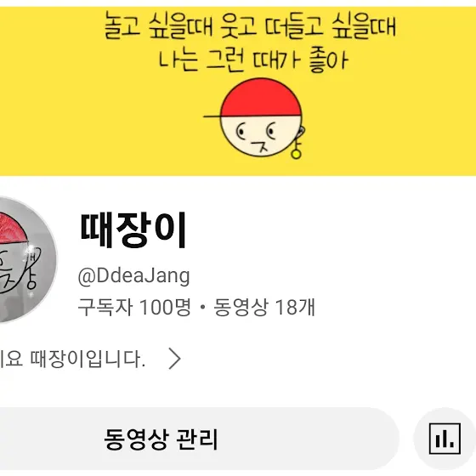The width and height of the screenshot is (476, 476).
Task: Click the @DdeaJang channel handle
Action: [x=134, y=276]
